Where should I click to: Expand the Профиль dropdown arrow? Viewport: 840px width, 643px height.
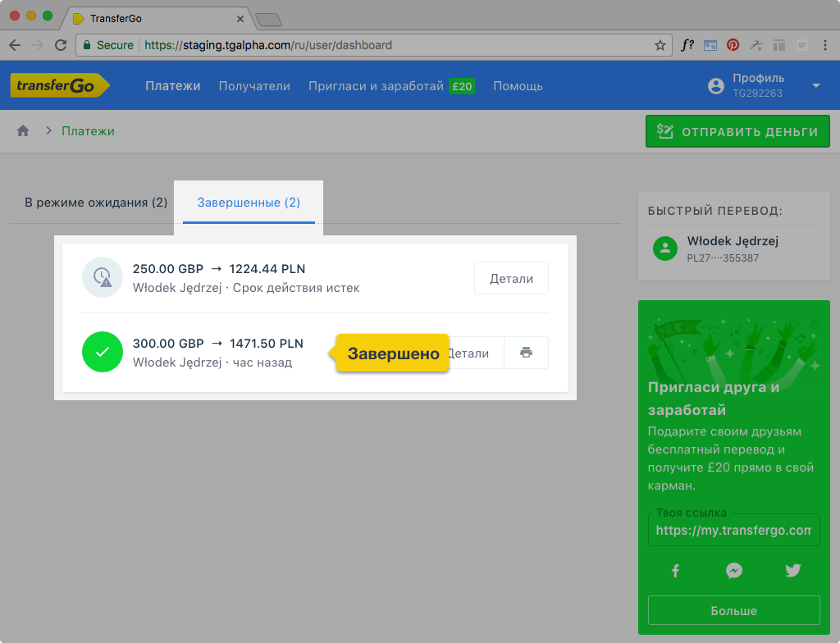pos(816,86)
